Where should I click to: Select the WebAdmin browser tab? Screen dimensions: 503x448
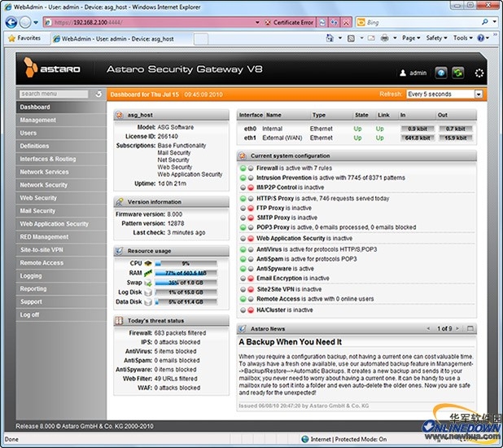click(122, 39)
